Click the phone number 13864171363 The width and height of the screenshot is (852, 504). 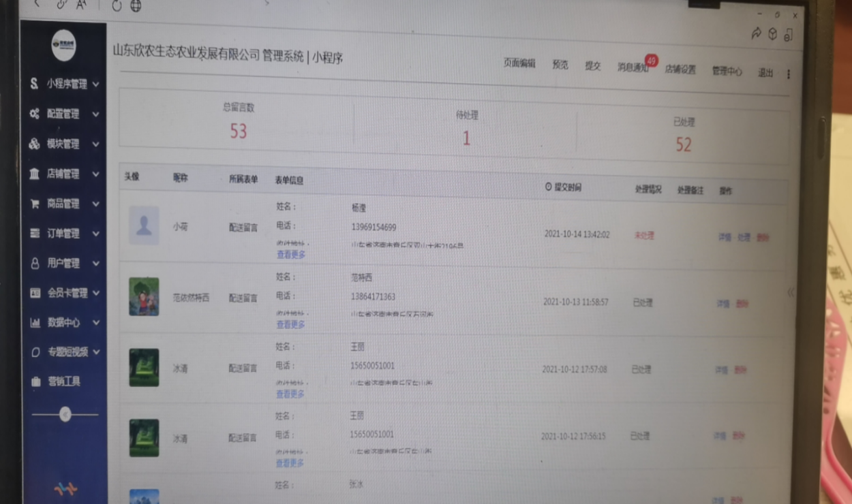373,297
